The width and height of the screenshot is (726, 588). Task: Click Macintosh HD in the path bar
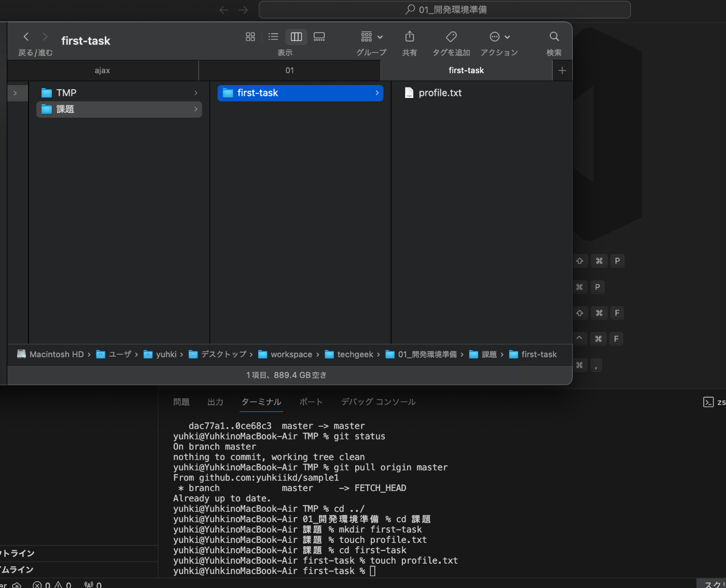coord(51,354)
